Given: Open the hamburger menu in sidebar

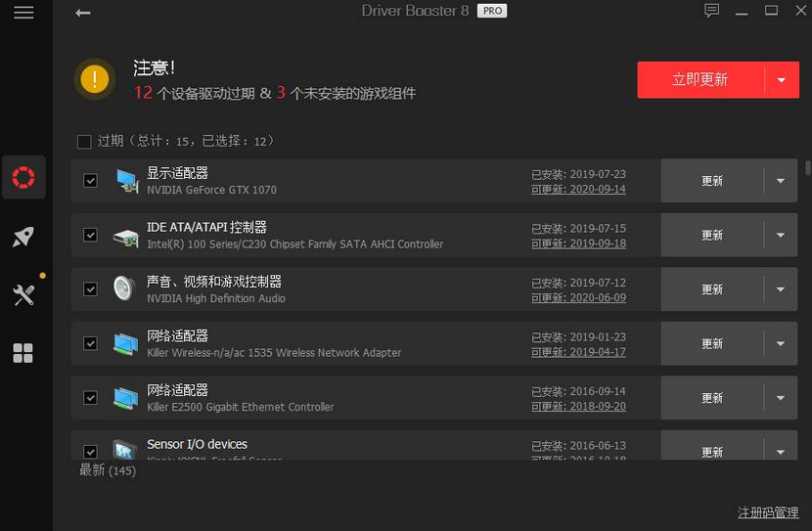Looking at the screenshot, I should tap(23, 13).
